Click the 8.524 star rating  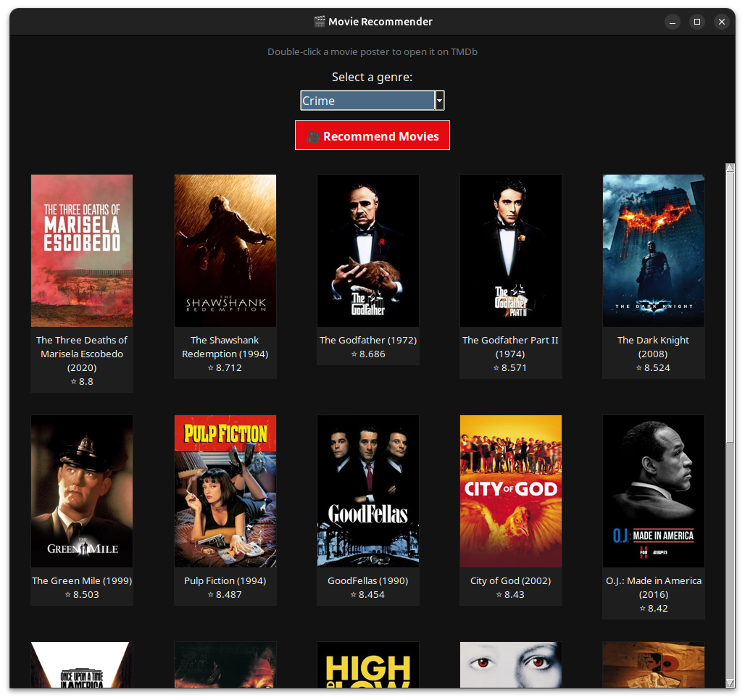pos(653,368)
